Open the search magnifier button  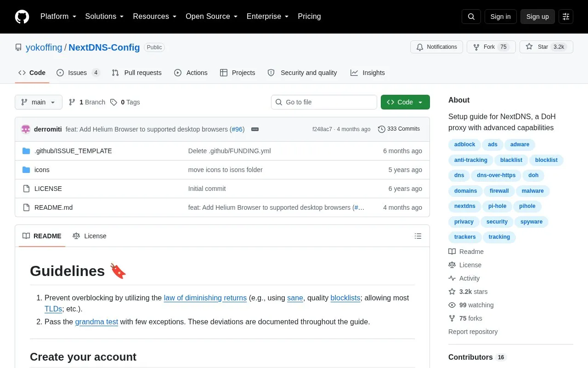coord(471,17)
